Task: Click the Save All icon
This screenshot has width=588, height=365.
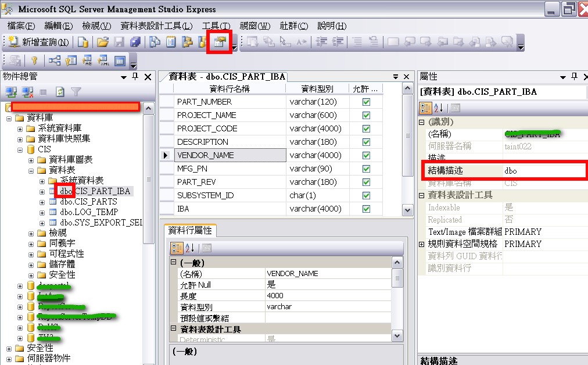Action: click(135, 42)
